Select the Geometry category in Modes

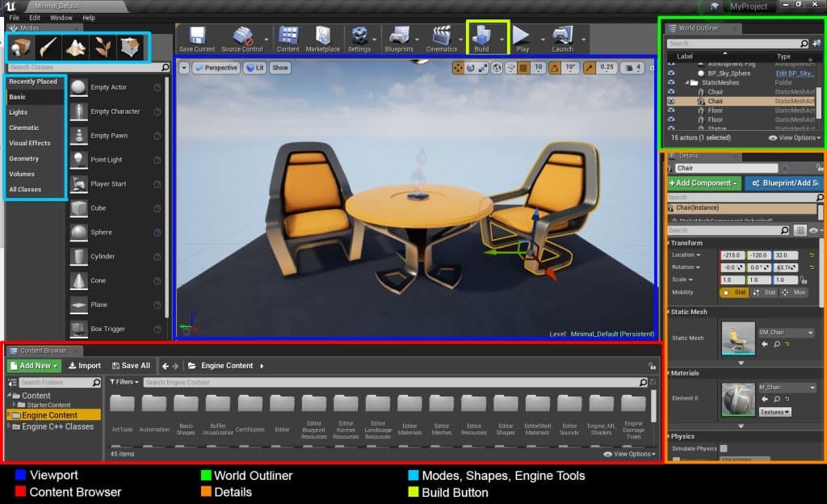23,158
